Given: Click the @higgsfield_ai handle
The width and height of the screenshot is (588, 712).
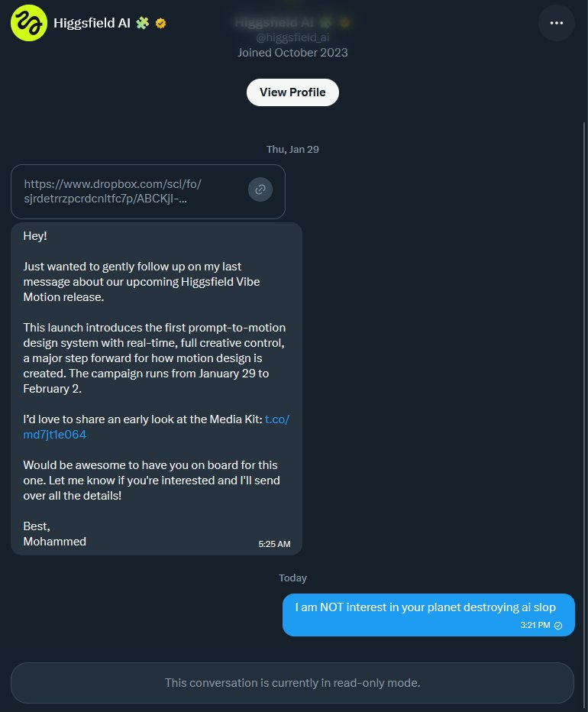Looking at the screenshot, I should pos(292,38).
